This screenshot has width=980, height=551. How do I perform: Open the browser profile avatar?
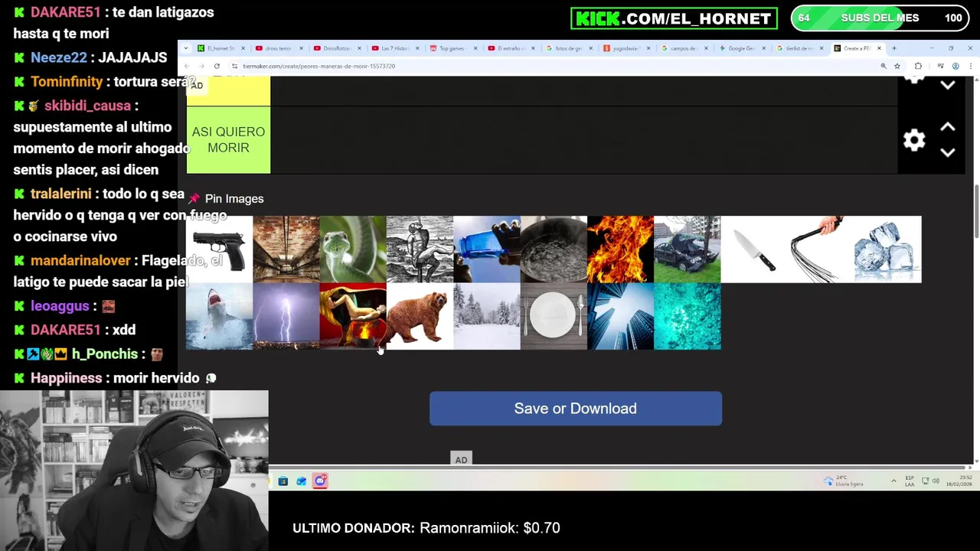(x=955, y=66)
